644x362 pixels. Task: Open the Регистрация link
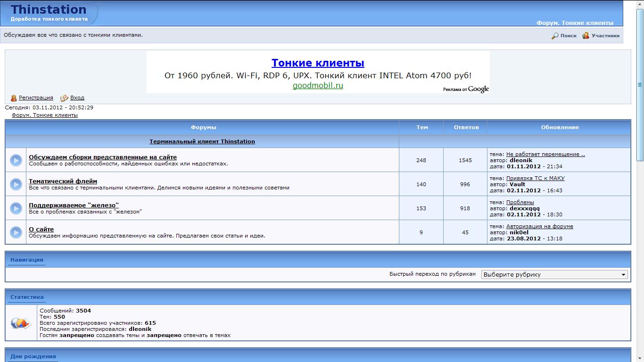click(x=36, y=98)
